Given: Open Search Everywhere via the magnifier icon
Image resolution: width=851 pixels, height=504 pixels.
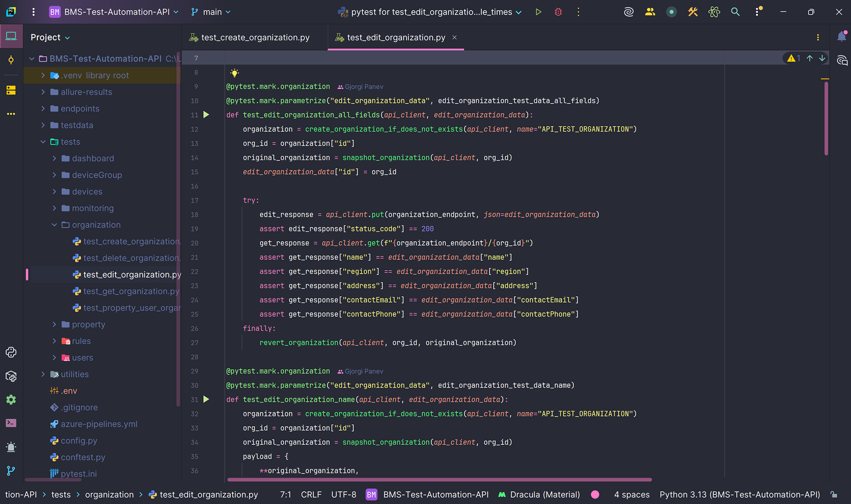Looking at the screenshot, I should 735,11.
